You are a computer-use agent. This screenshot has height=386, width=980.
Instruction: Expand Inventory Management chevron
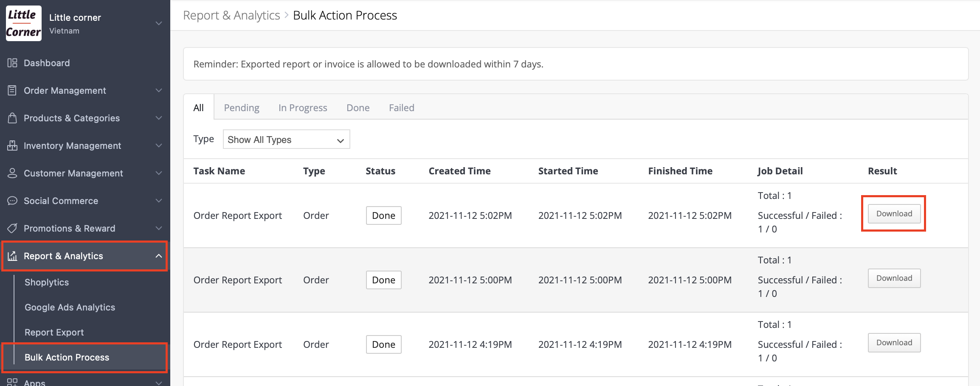point(159,145)
